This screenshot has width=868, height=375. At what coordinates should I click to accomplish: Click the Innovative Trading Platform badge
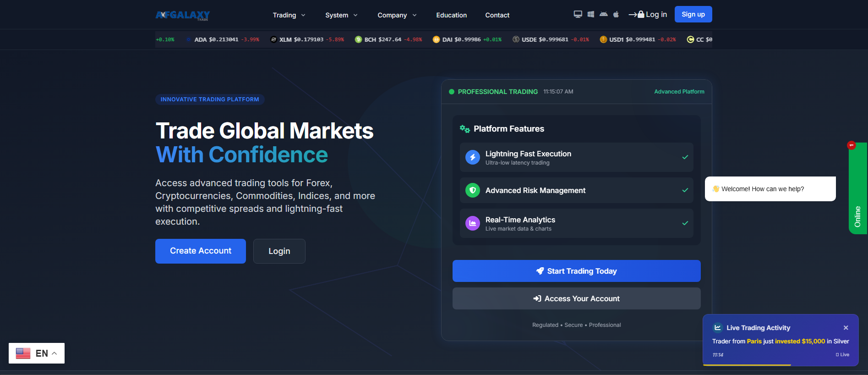coord(210,99)
